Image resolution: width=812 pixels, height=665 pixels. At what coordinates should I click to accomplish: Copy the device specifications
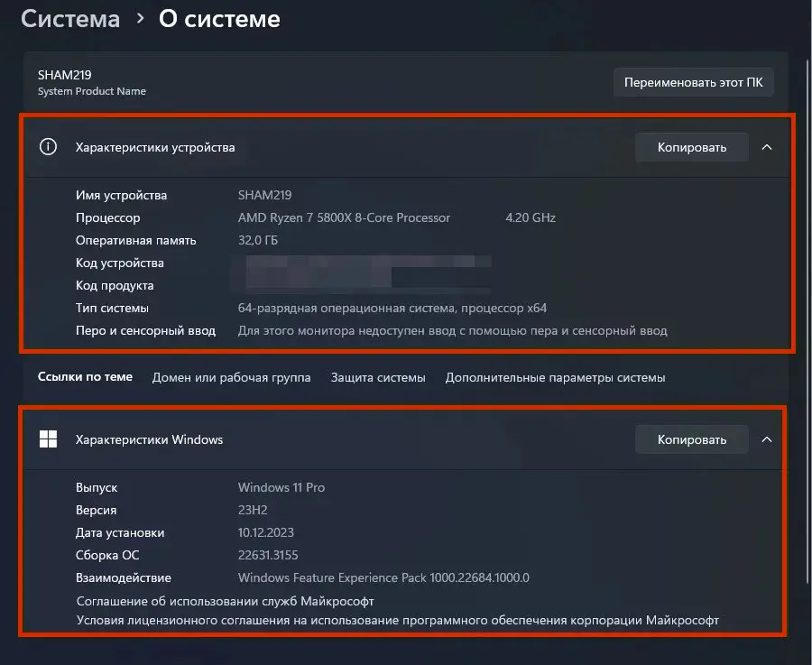pos(691,147)
